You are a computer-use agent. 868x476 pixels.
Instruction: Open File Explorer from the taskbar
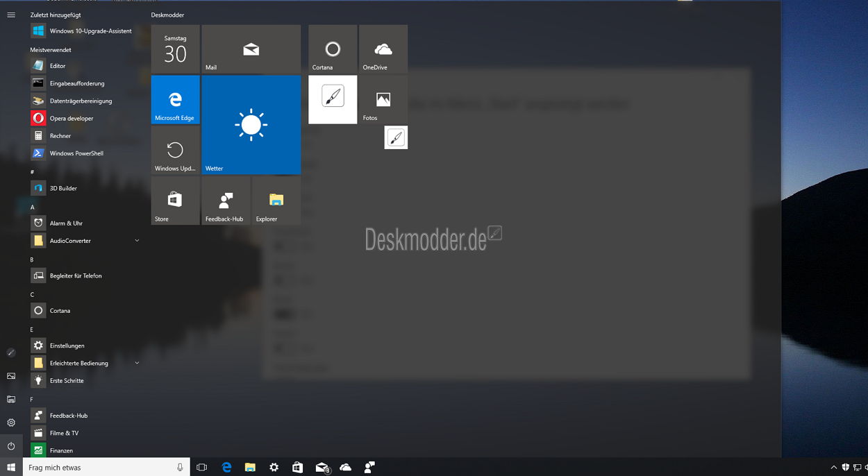point(250,468)
